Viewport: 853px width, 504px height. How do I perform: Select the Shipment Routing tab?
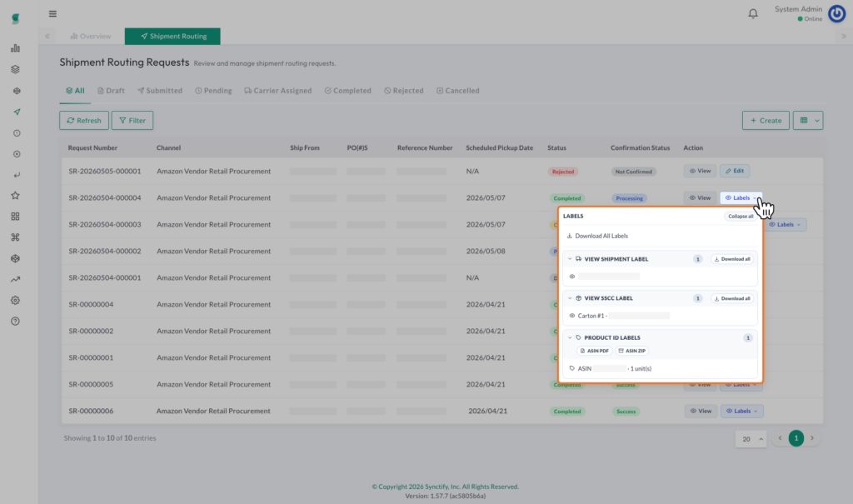[x=172, y=36]
